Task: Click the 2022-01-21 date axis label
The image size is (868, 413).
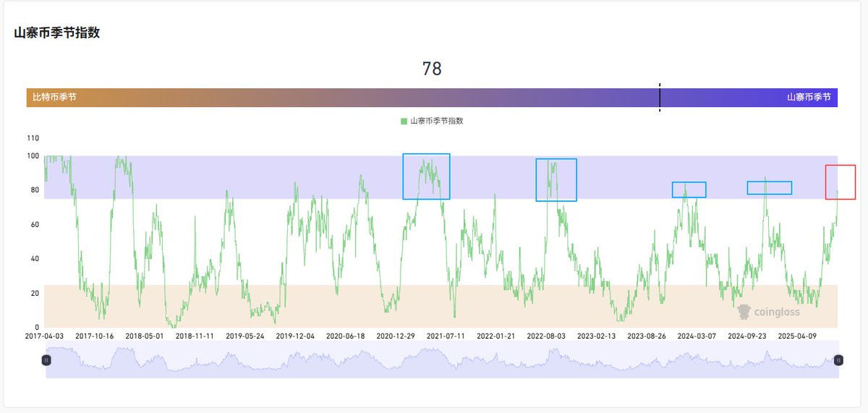Action: coord(495,336)
